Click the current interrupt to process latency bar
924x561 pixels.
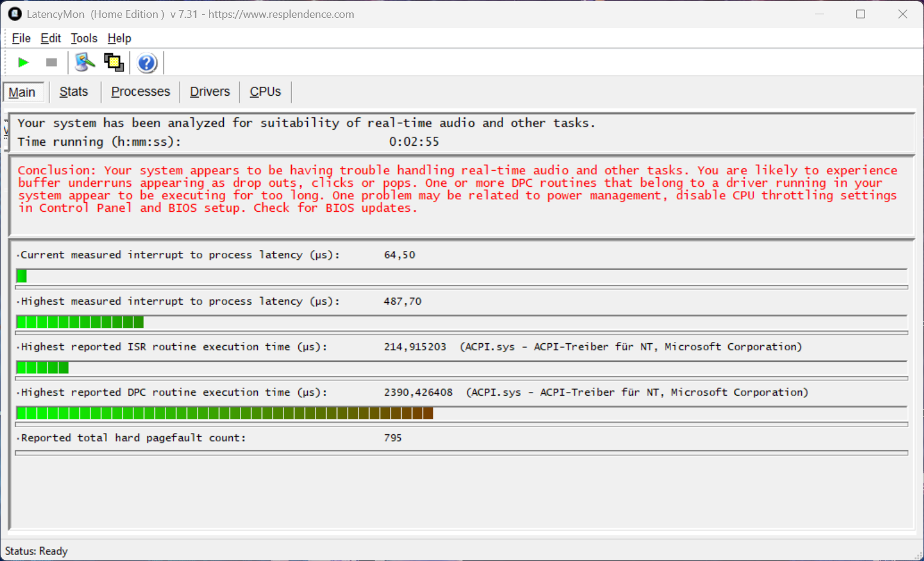(461, 276)
